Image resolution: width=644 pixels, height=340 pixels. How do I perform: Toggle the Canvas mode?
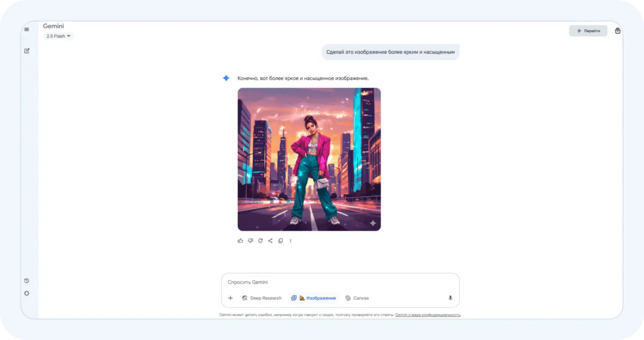357,298
